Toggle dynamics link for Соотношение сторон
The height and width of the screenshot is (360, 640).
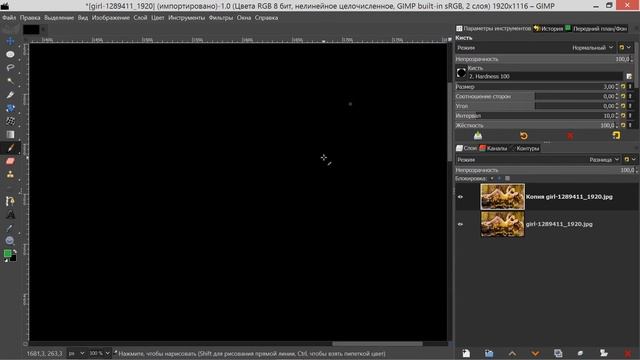(630, 96)
